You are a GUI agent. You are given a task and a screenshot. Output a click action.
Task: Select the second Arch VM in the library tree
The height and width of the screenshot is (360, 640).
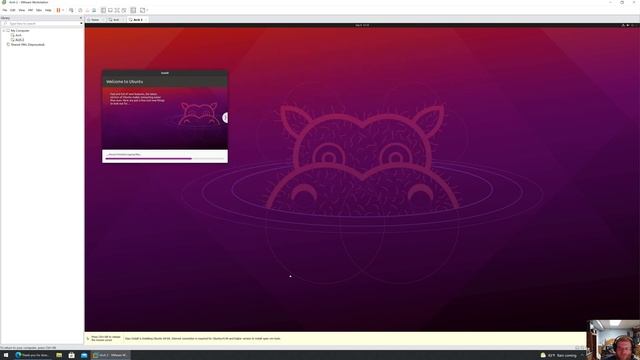tap(20, 40)
